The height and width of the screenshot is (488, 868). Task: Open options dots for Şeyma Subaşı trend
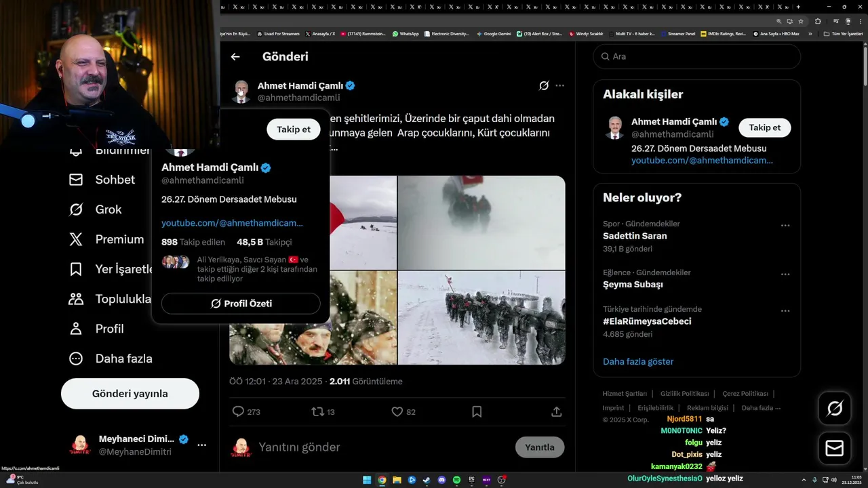(x=785, y=274)
